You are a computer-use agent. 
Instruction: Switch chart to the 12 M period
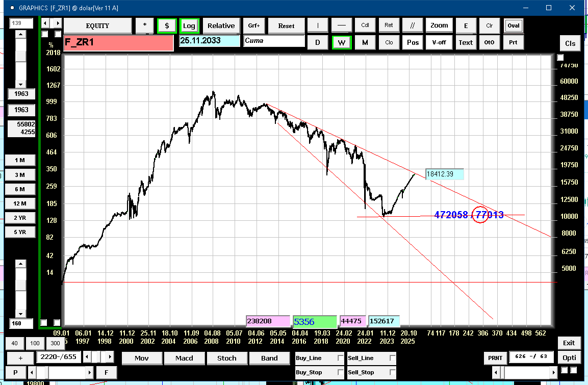point(20,203)
